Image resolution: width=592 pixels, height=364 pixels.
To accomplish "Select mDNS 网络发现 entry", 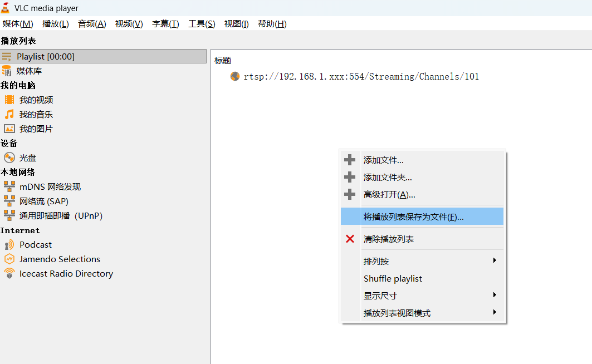I will point(50,186).
